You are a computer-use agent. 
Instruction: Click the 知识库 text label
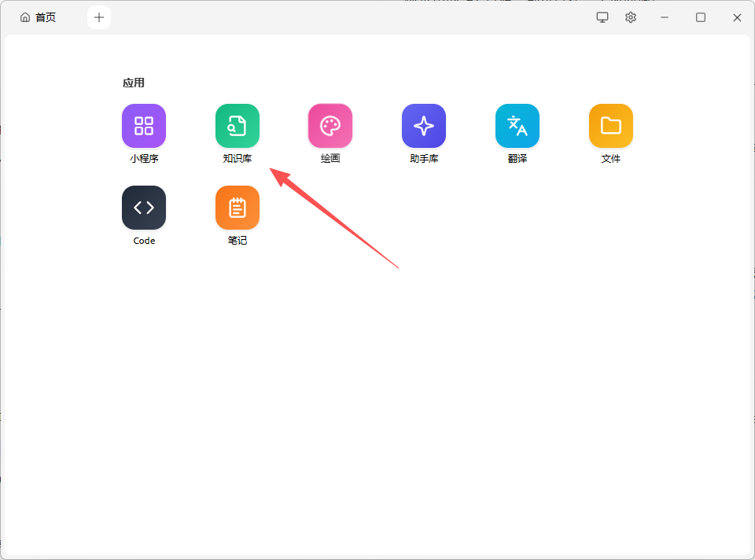point(238,159)
